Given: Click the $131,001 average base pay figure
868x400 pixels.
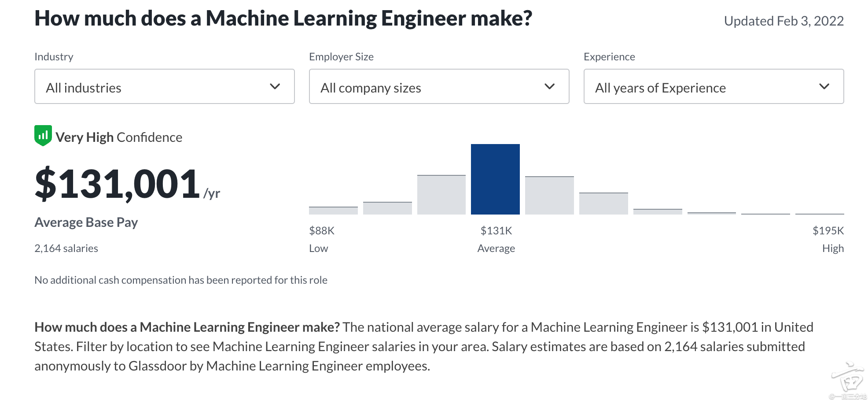Looking at the screenshot, I should pos(118,184).
